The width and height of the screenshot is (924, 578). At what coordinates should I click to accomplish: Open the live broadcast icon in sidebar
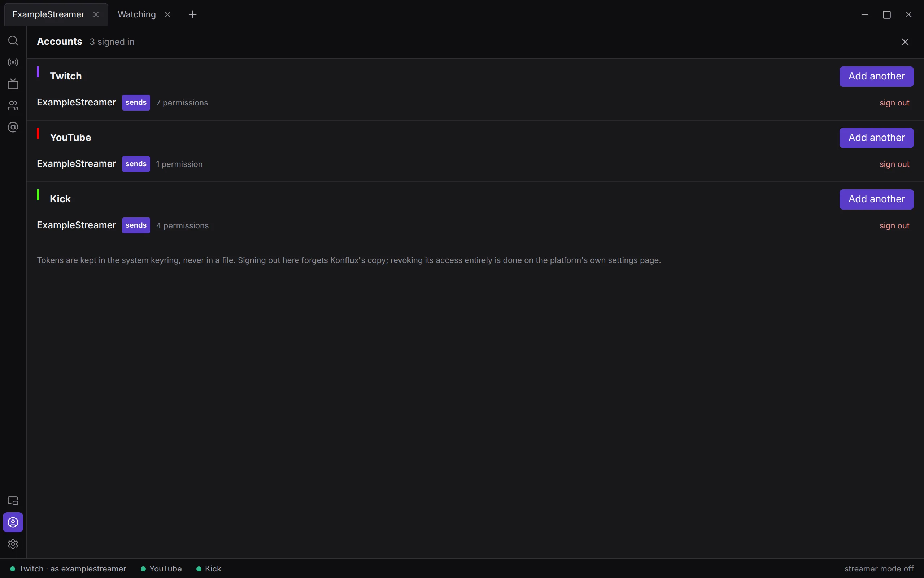(13, 62)
